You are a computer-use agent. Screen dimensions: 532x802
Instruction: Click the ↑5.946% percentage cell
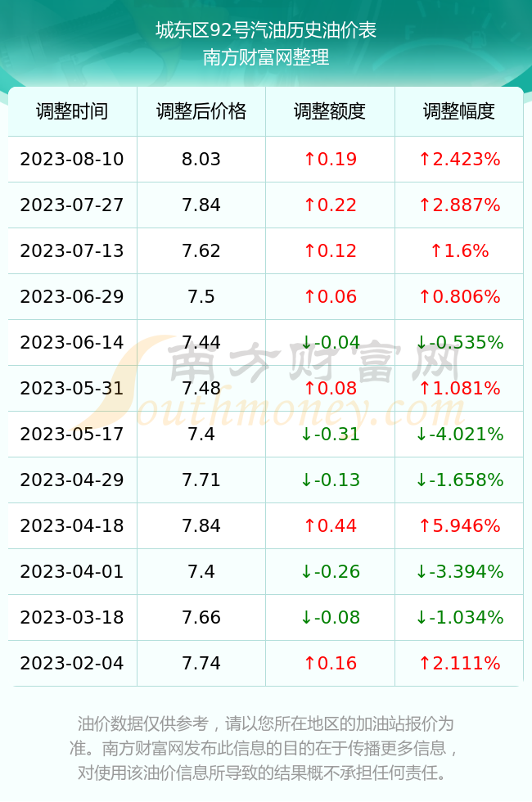459,525
